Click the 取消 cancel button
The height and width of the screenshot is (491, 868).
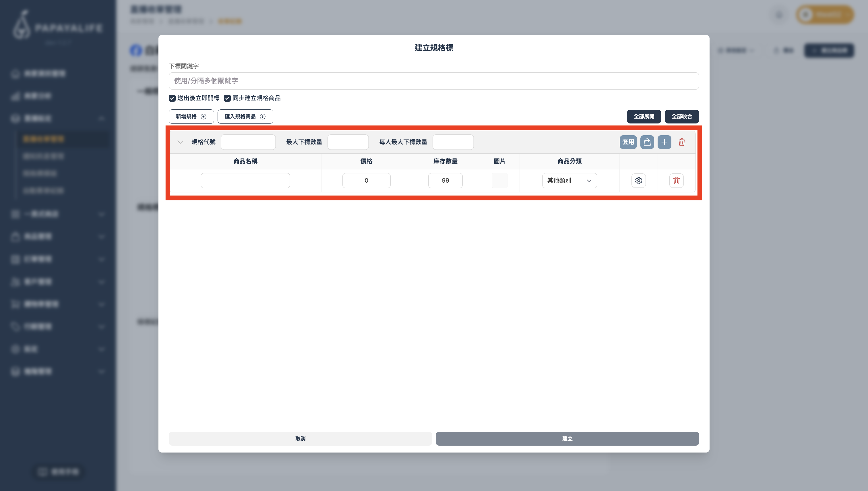(x=300, y=438)
